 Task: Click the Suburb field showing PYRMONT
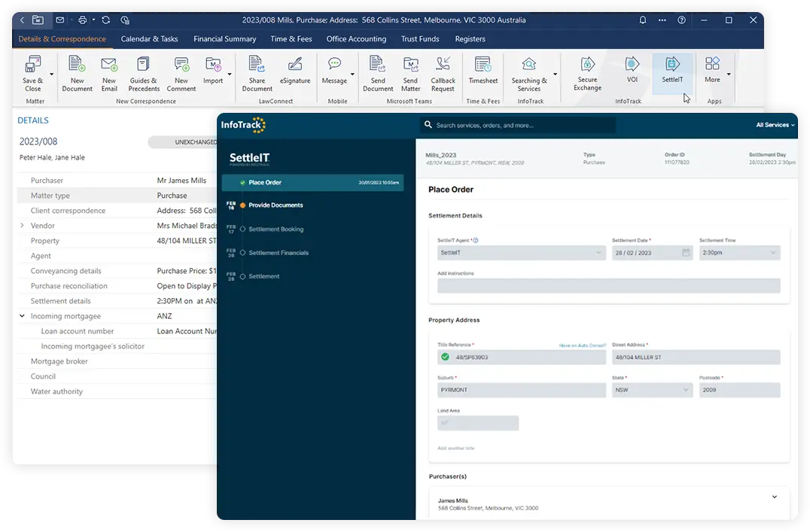click(x=521, y=390)
